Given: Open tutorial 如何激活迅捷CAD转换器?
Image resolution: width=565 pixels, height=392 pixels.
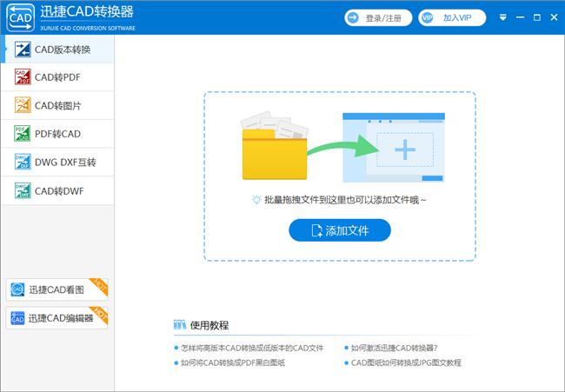Looking at the screenshot, I should [395, 348].
